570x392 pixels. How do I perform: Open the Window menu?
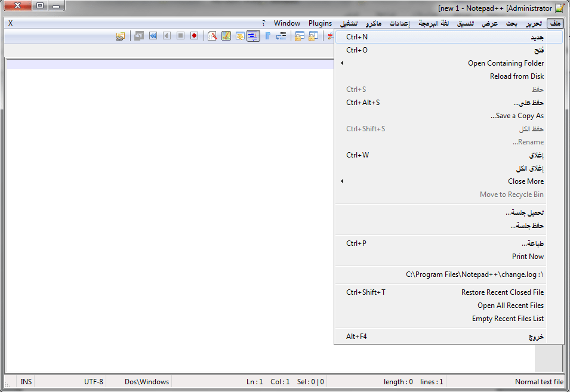pos(287,23)
